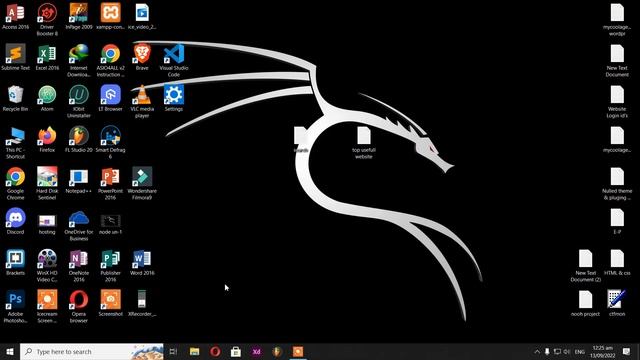Open the notification center icon

pos(626,351)
